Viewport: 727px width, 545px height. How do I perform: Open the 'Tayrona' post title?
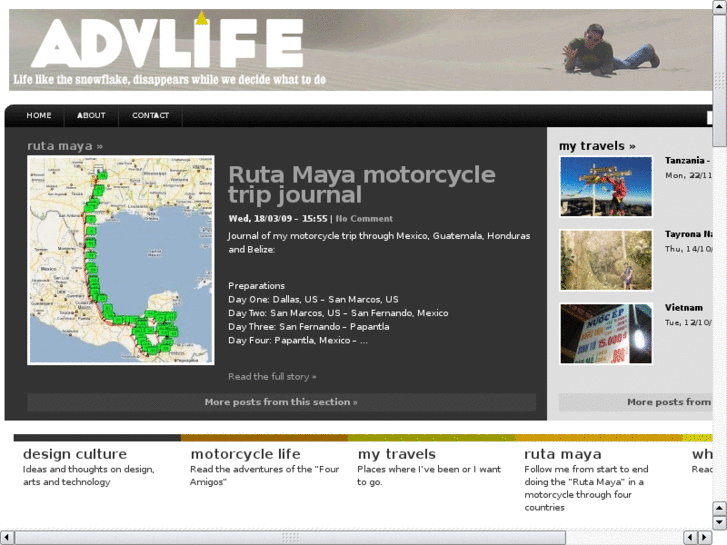coord(689,234)
